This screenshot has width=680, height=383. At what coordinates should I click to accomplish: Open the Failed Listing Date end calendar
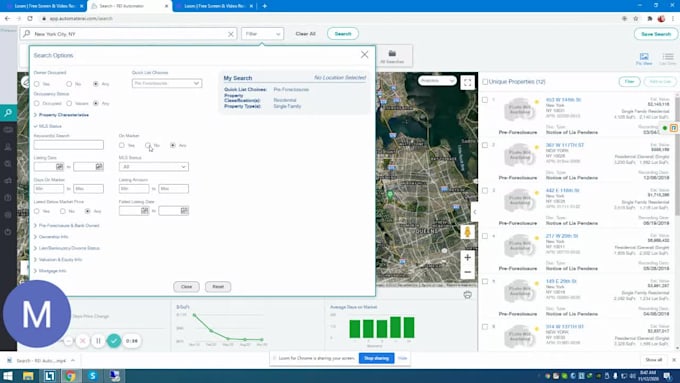click(x=184, y=211)
